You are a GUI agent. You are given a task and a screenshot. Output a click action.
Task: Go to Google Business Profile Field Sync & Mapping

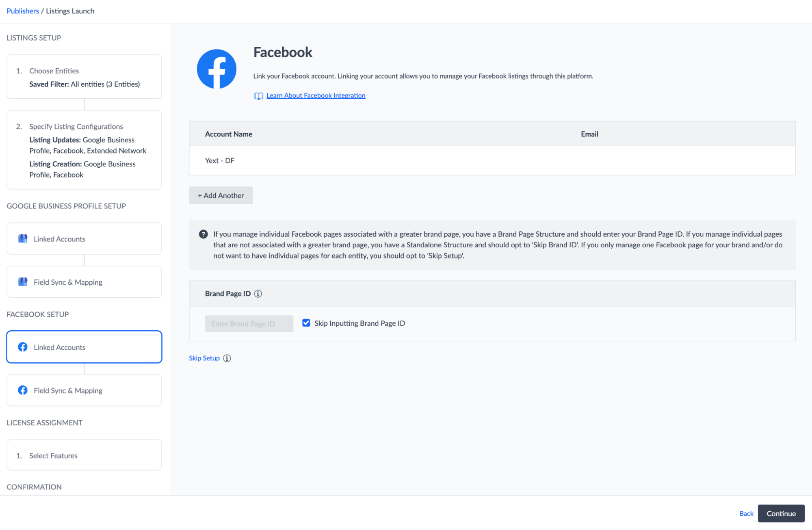pos(84,282)
